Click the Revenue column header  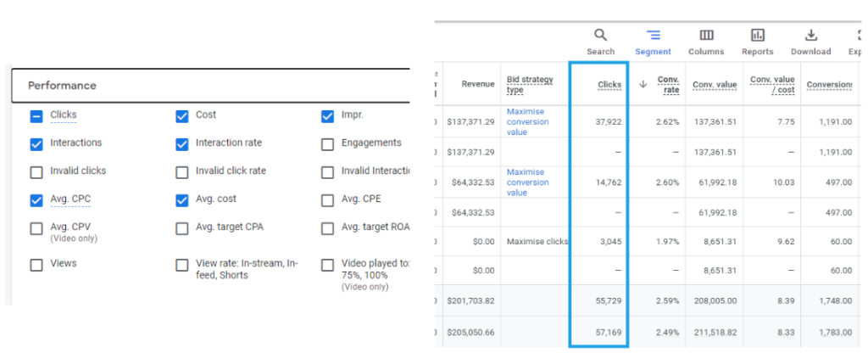tap(478, 85)
